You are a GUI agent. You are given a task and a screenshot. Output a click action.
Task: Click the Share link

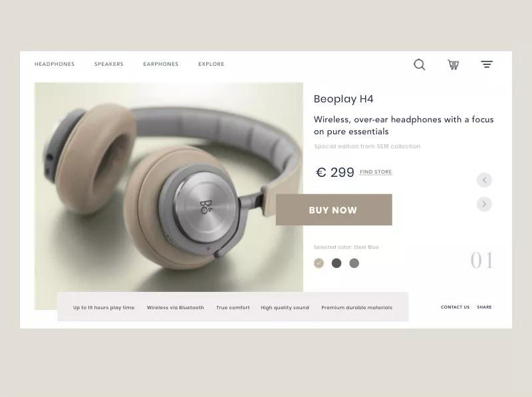pyautogui.click(x=484, y=307)
